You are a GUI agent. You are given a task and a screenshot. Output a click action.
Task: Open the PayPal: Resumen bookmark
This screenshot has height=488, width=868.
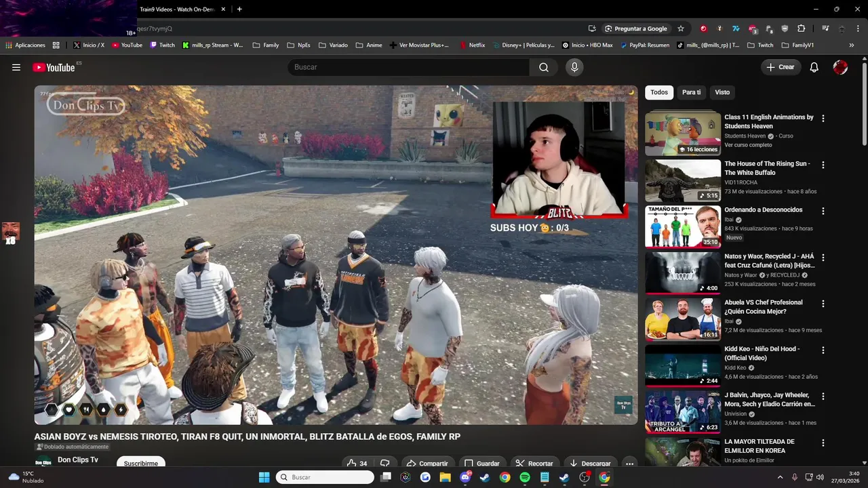(644, 45)
